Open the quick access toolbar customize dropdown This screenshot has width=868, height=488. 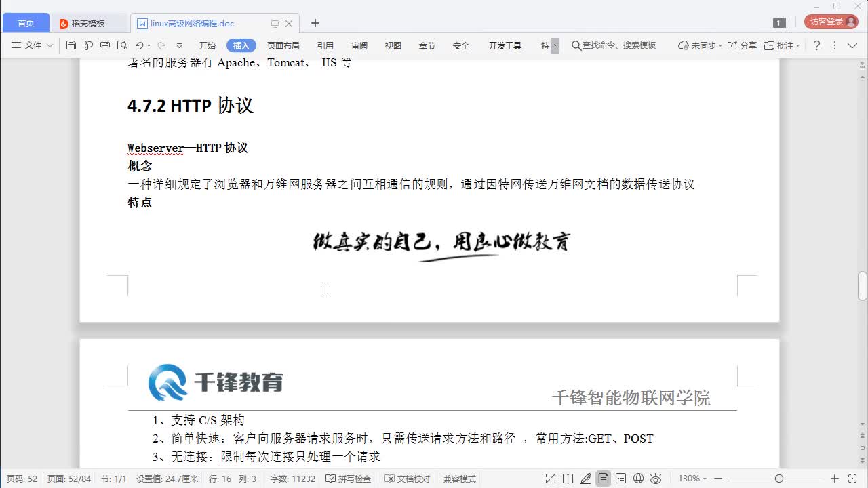point(179,45)
